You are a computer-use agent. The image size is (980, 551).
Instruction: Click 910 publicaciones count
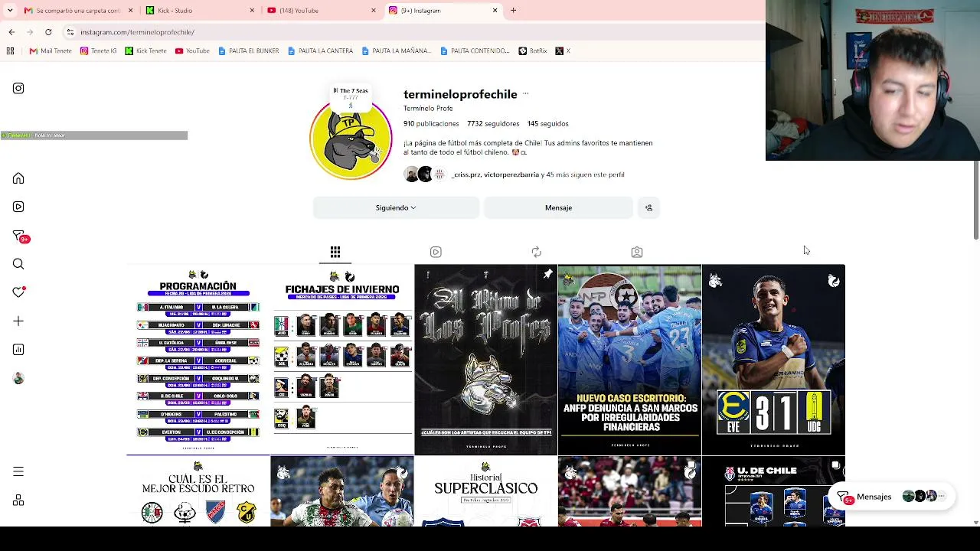[x=431, y=123]
